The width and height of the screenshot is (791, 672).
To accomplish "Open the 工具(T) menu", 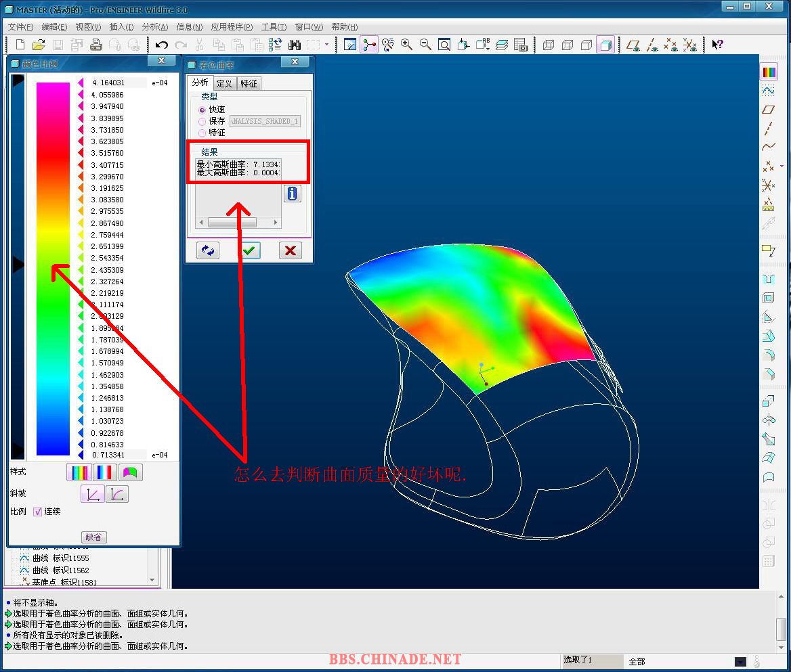I will pyautogui.click(x=274, y=27).
